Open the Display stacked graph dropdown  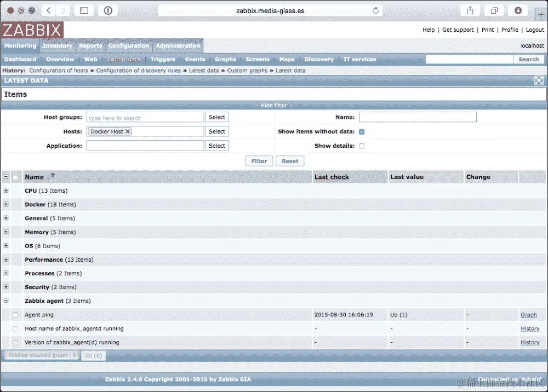coord(41,355)
